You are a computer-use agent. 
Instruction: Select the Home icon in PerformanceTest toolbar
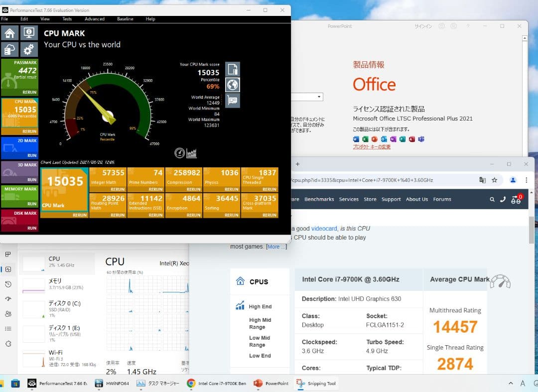[x=9, y=32]
